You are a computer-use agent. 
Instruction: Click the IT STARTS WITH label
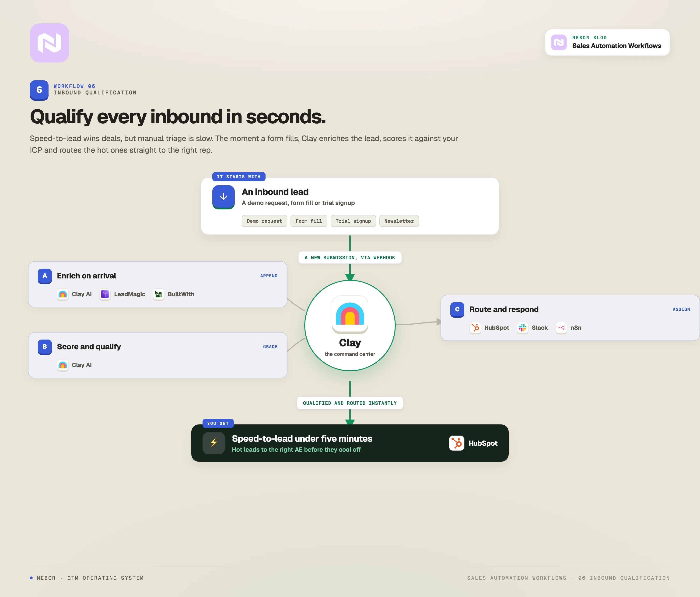click(x=239, y=177)
